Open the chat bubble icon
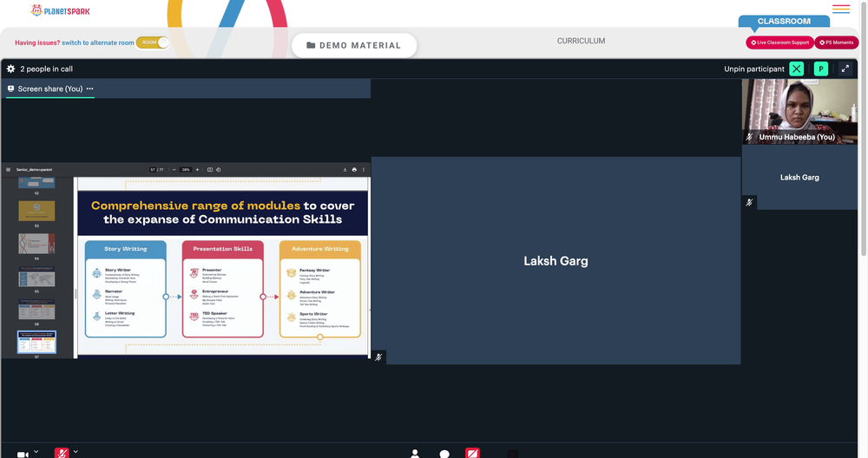 [444, 455]
